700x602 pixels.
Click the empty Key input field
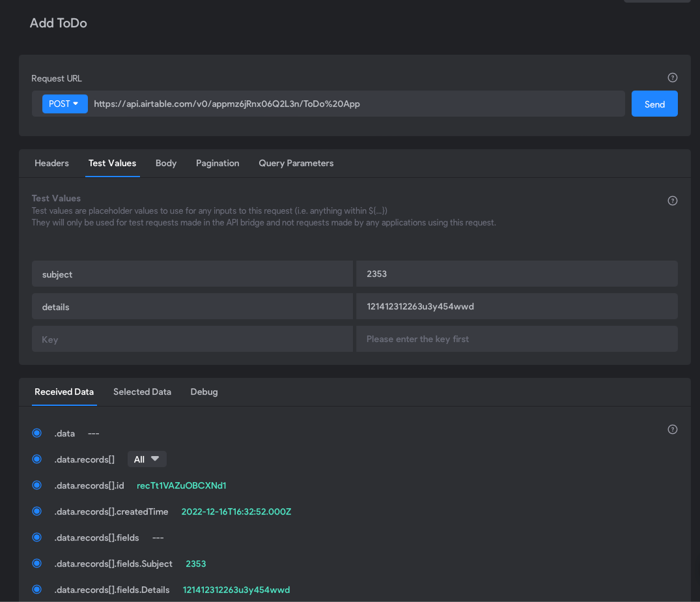[x=192, y=339]
